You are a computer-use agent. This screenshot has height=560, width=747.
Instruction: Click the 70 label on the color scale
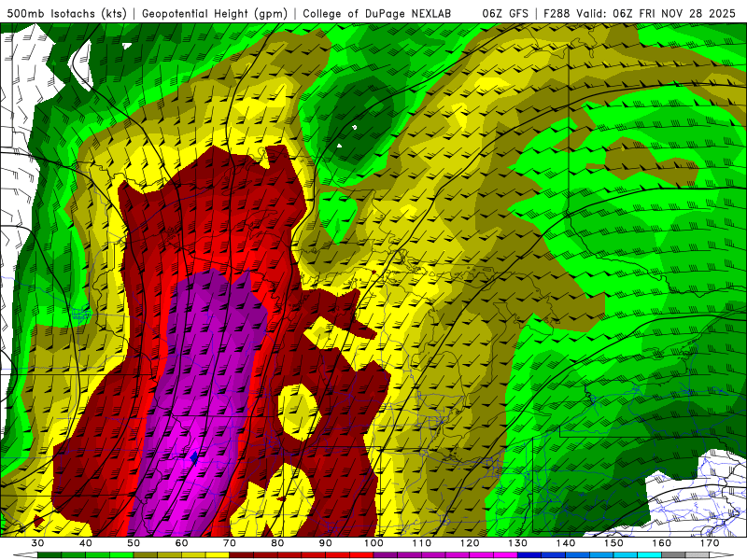(230, 543)
